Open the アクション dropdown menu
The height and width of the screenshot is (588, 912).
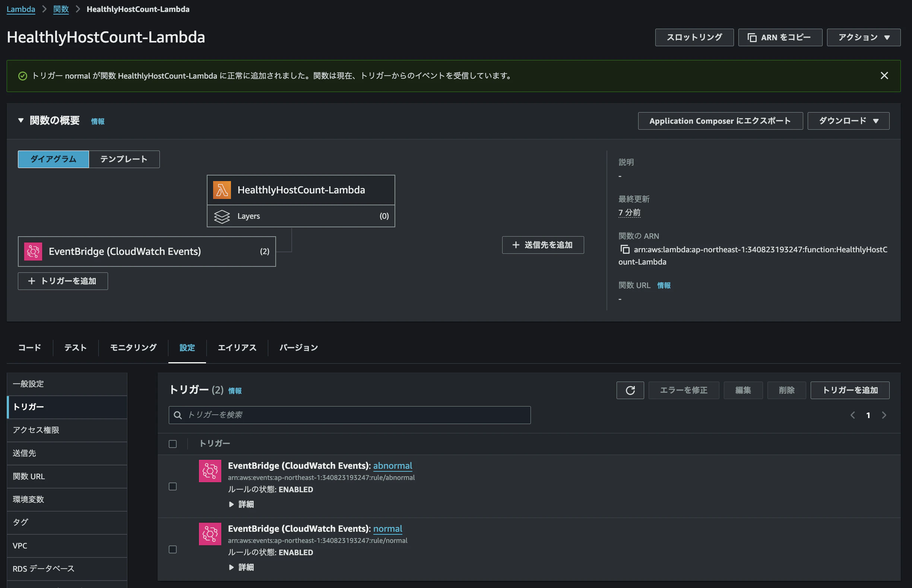point(864,37)
